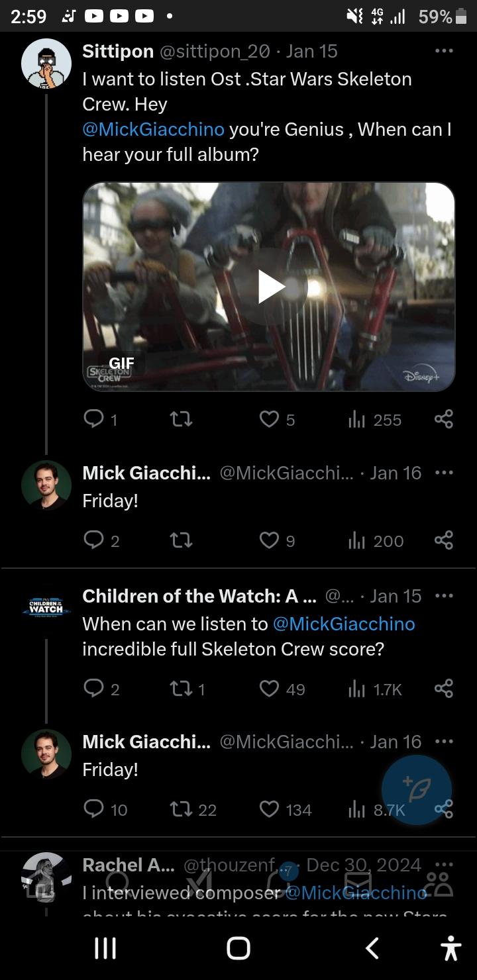477x980 pixels.
Task: Open Sittipon's profile picture
Action: click(x=46, y=64)
